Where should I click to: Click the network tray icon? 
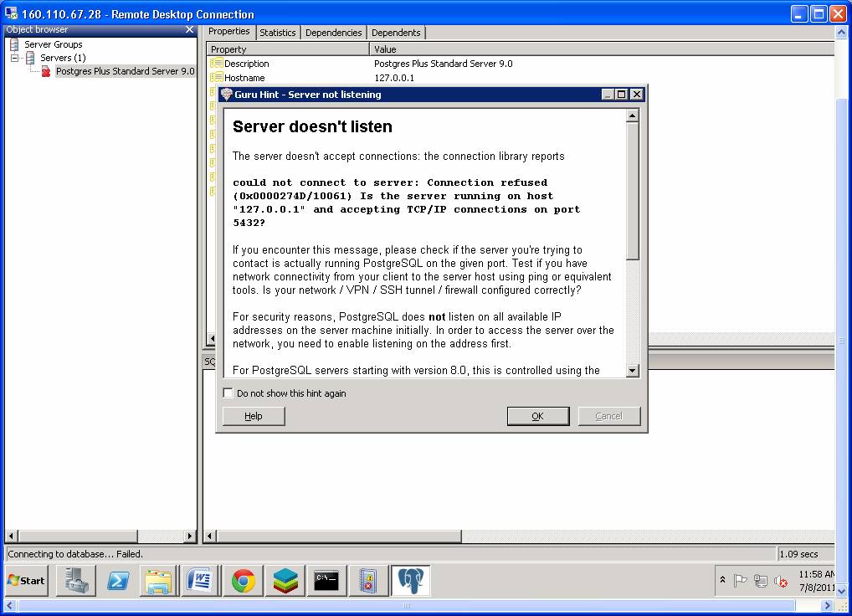[761, 581]
